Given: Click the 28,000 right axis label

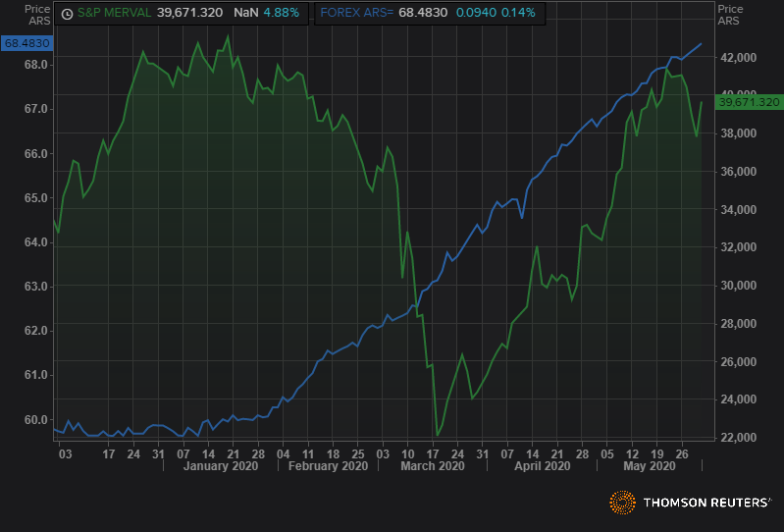Looking at the screenshot, I should (738, 324).
